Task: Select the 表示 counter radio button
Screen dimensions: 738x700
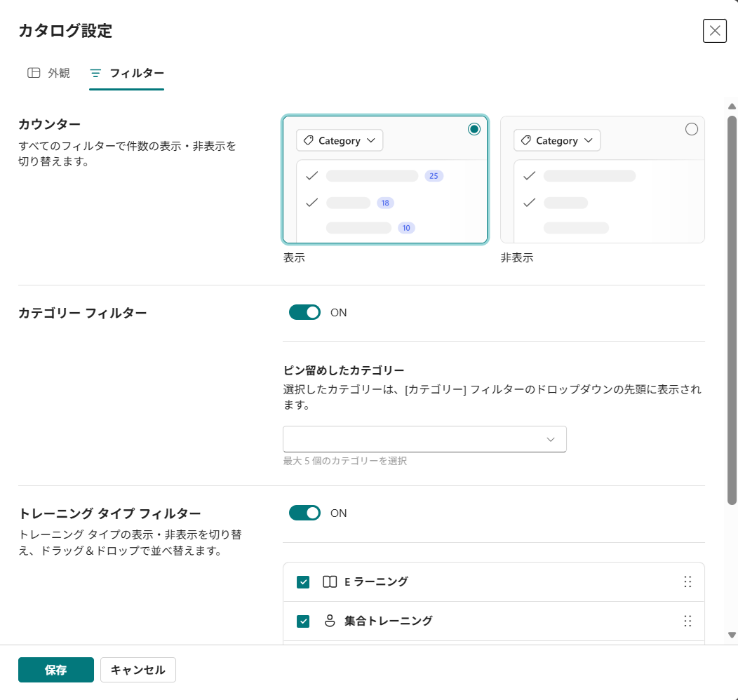Action: [x=474, y=129]
